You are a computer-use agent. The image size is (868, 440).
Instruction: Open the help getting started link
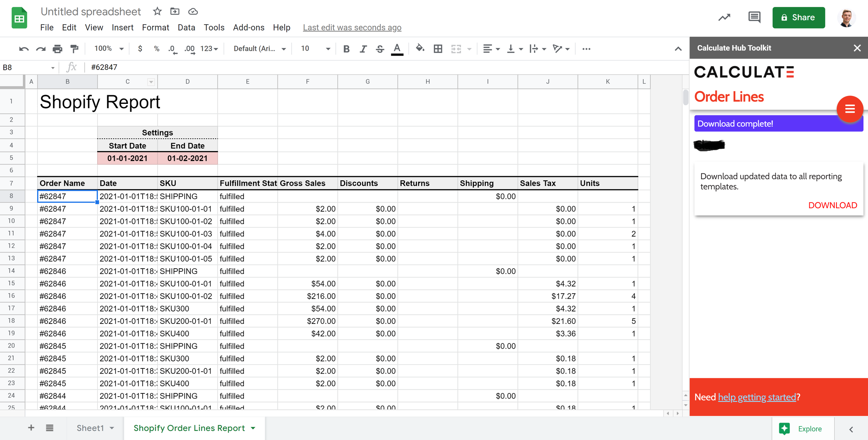pyautogui.click(x=757, y=397)
